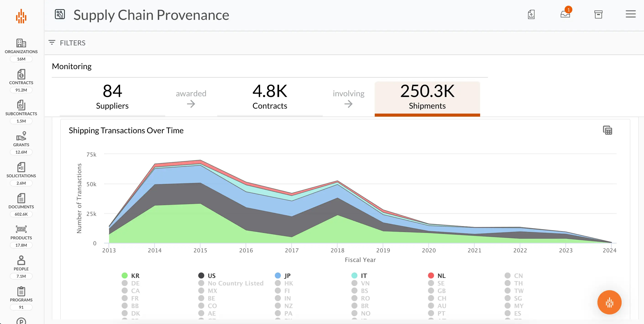Image resolution: width=644 pixels, height=324 pixels.
Task: Open the archive box icon
Action: click(598, 14)
